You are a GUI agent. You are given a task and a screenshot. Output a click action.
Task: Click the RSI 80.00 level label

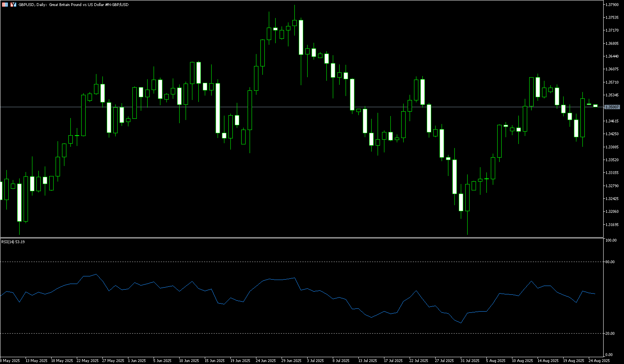click(x=610, y=262)
